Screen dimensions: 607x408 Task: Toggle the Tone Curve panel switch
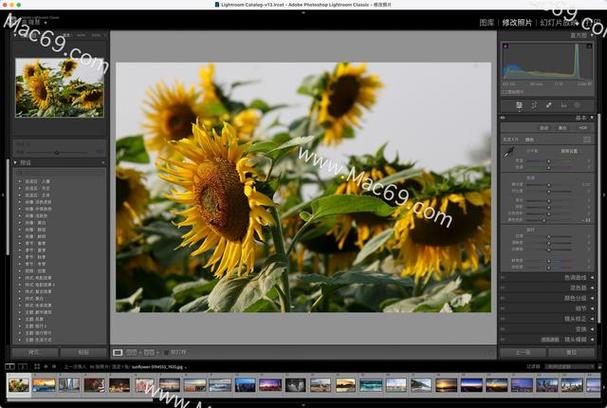(503, 278)
